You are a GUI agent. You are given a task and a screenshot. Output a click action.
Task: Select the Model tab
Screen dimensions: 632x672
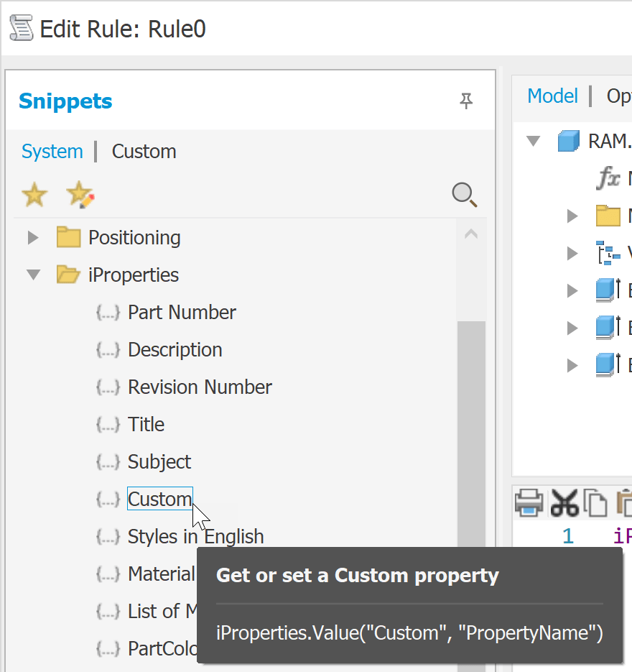click(x=552, y=96)
